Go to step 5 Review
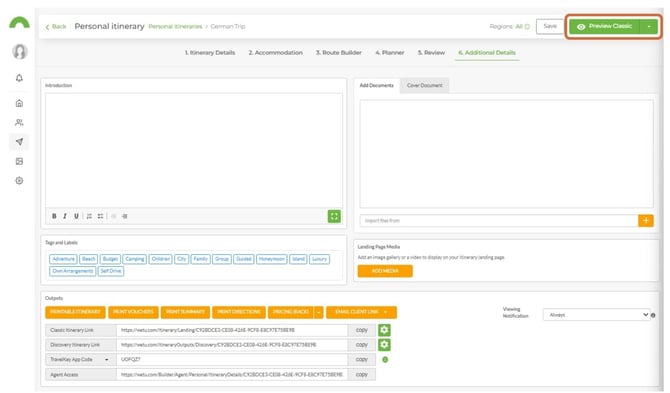 [x=431, y=53]
